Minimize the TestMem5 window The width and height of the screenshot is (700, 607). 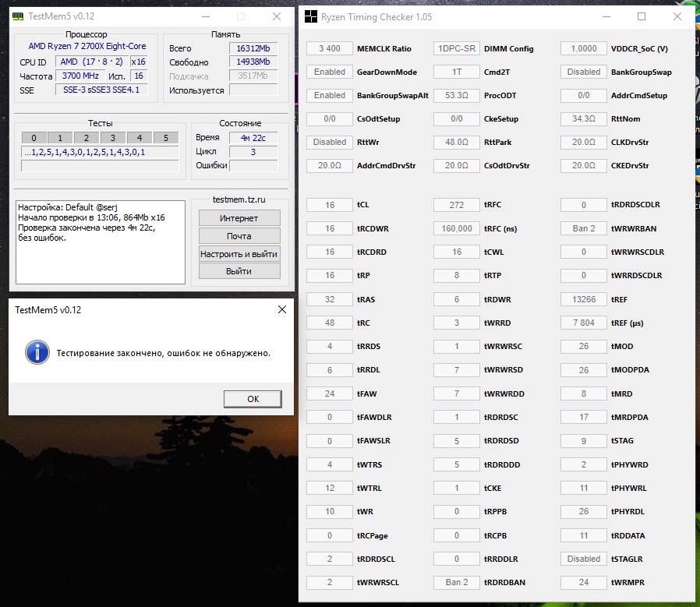tap(206, 16)
